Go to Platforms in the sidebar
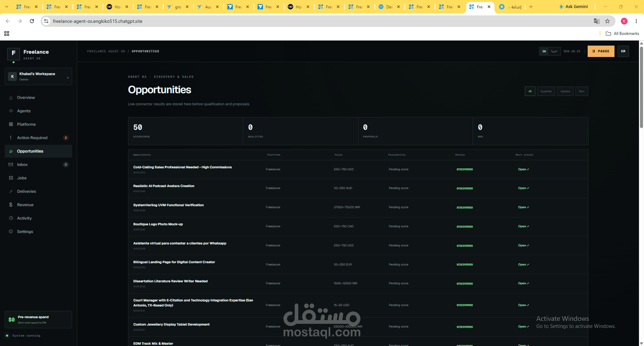The height and width of the screenshot is (346, 644). [x=38, y=124]
